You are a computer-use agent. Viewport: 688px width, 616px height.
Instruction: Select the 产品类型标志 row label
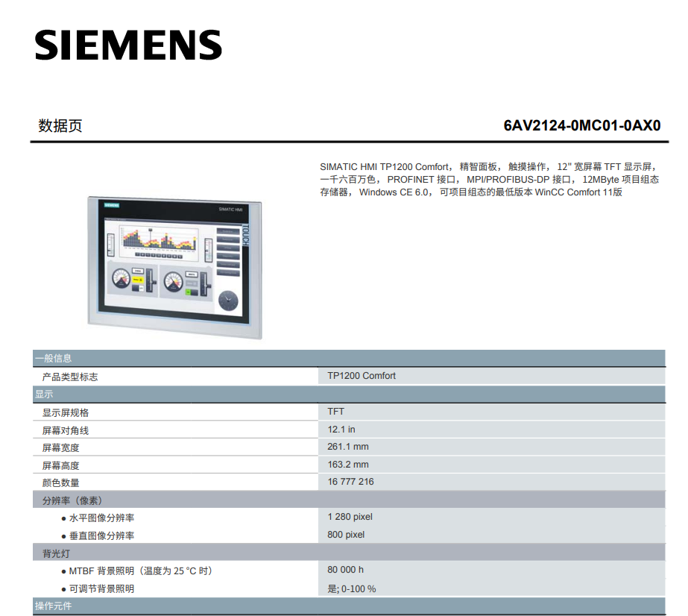coord(70,377)
